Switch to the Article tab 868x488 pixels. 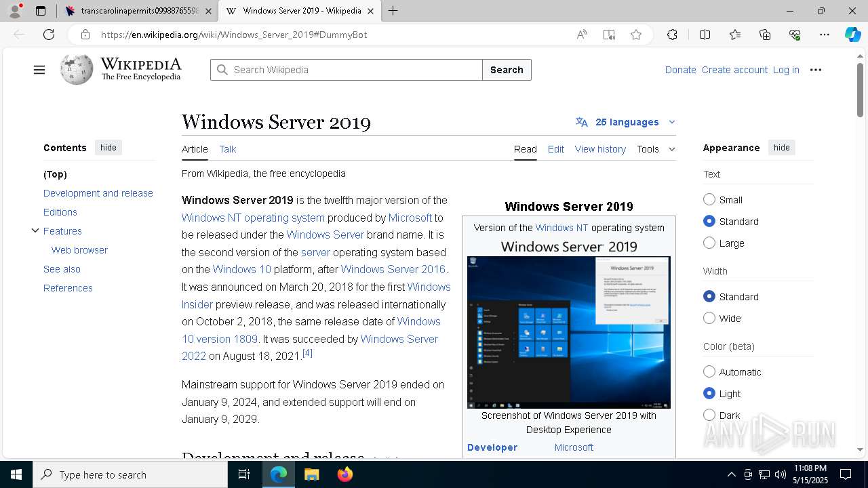tap(195, 149)
